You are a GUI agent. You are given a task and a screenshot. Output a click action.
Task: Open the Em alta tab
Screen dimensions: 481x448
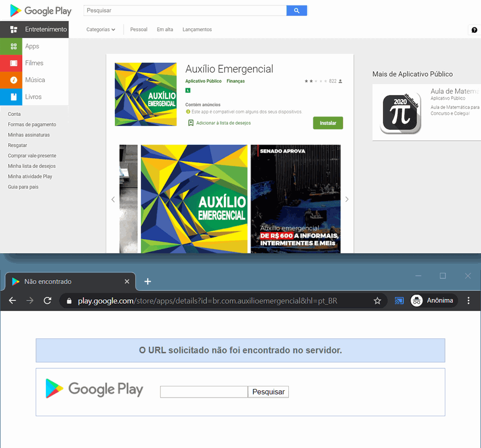(x=165, y=29)
